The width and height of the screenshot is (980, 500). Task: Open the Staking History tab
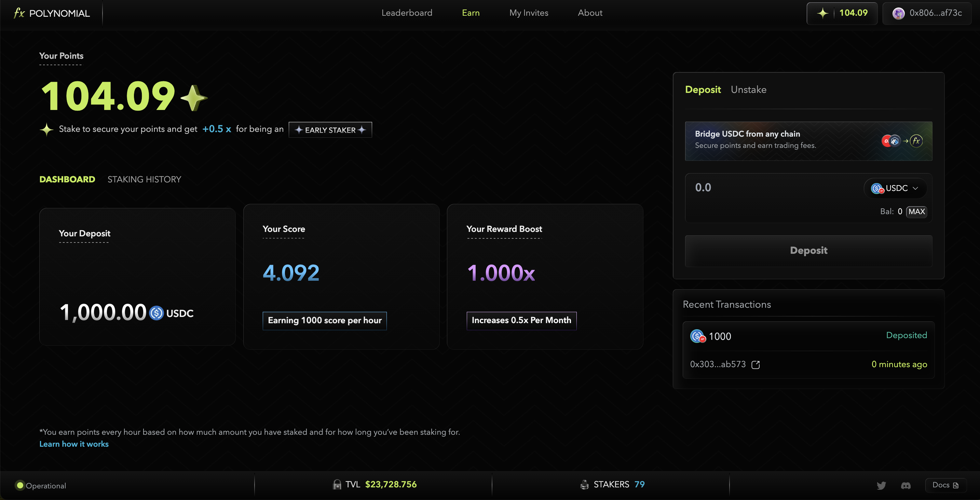click(x=144, y=179)
